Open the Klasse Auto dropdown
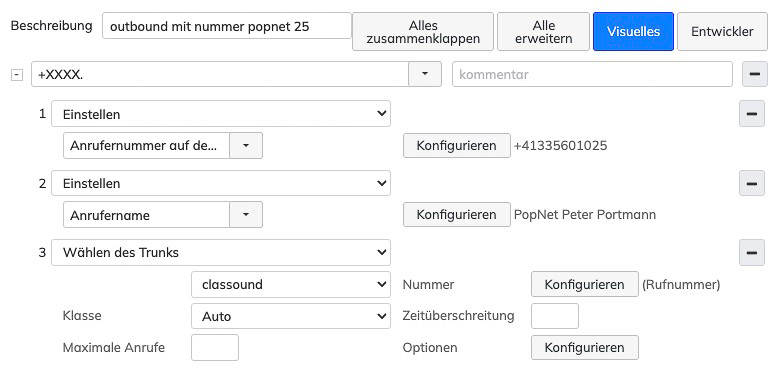Viewport: 776px width, 379px height. click(x=291, y=316)
